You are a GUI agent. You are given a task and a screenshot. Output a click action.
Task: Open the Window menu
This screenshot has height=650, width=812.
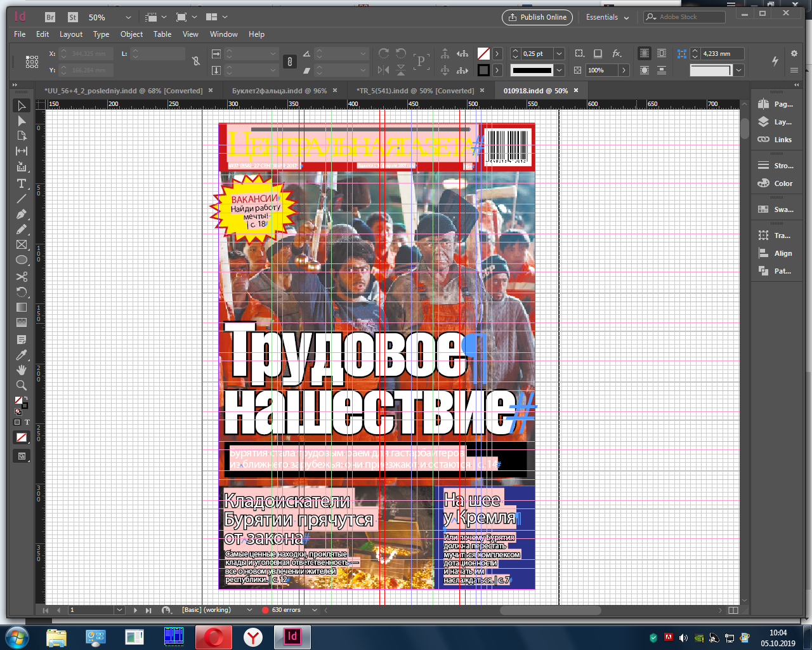[x=223, y=34]
